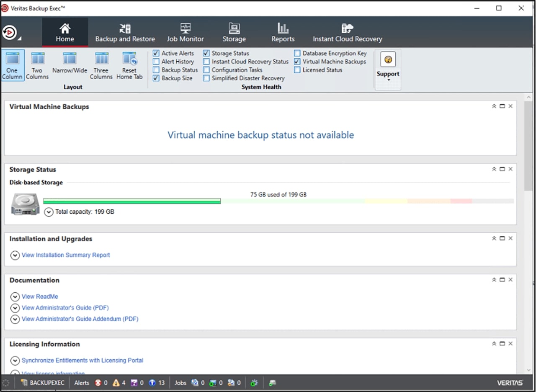536x392 pixels.
Task: Collapse the Installation and Upgrades panel
Action: (494, 238)
